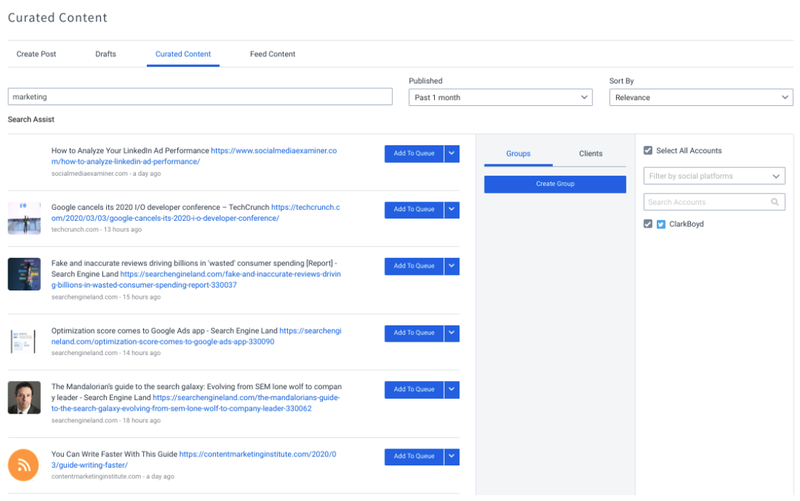Click 'contentmarketinginstitute.com - a day ago' text
This screenshot has width=800, height=501.
tap(113, 477)
